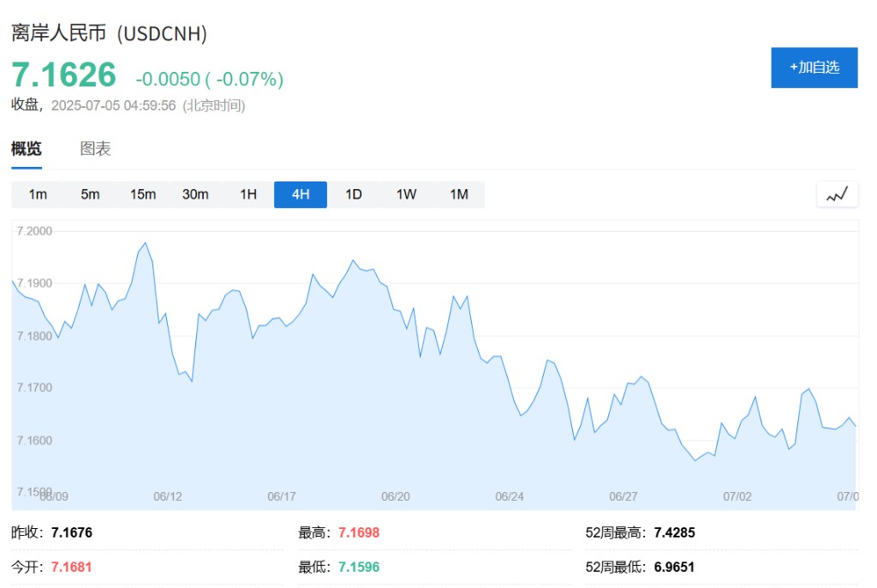Switch chart to 30m interval
This screenshot has width=877, height=588.
(195, 194)
